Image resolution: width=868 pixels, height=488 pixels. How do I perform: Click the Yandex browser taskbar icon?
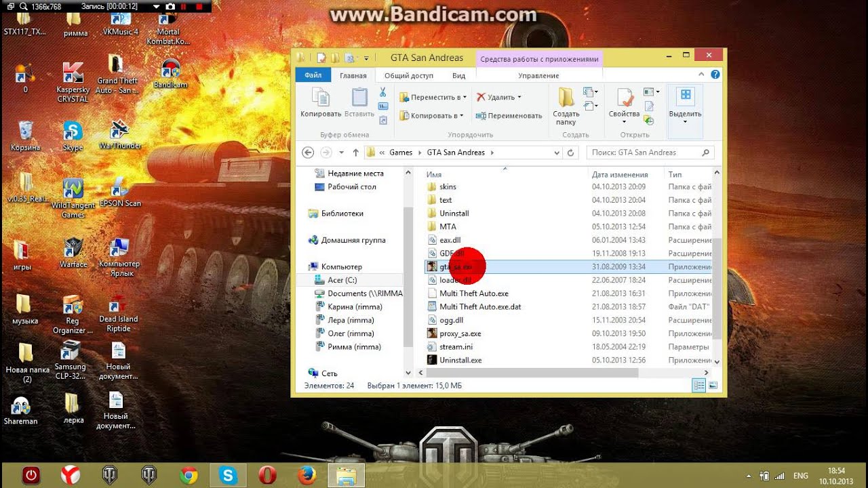point(70,476)
